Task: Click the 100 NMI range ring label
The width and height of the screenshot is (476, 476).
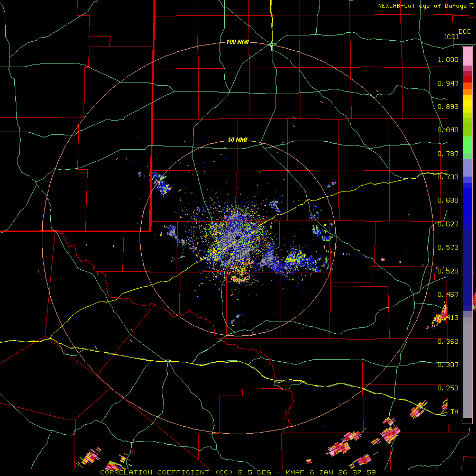Action: point(237,42)
